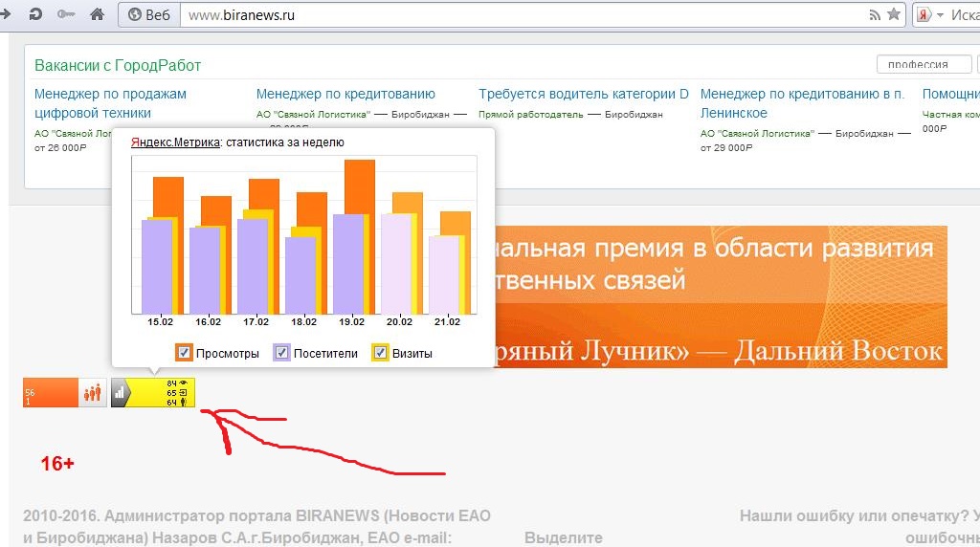
Task: Click the orange visitors counter badge
Action: tap(65, 392)
